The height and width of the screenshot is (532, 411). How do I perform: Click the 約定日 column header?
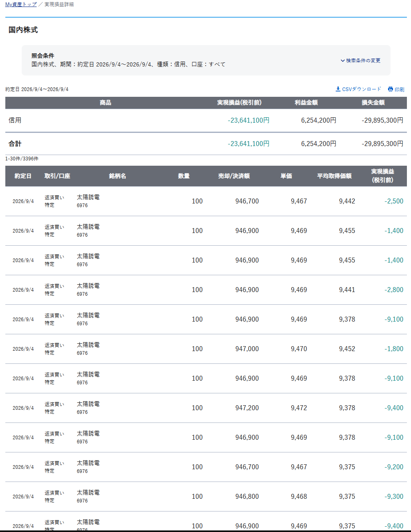click(23, 176)
